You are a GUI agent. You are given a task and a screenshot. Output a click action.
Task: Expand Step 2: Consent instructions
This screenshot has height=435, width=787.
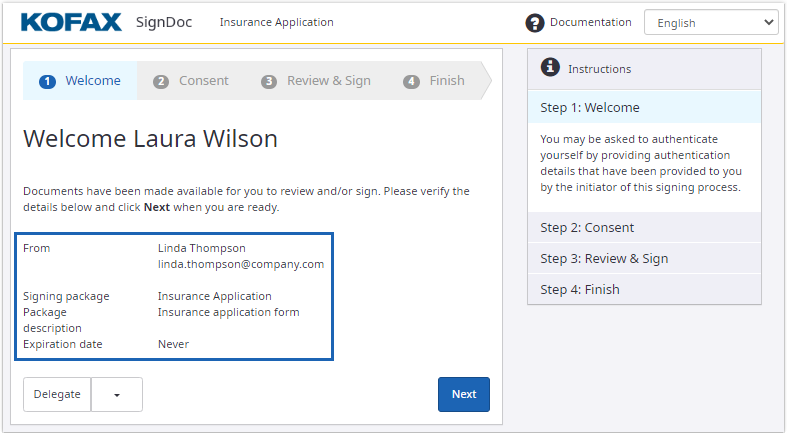pyautogui.click(x=644, y=228)
